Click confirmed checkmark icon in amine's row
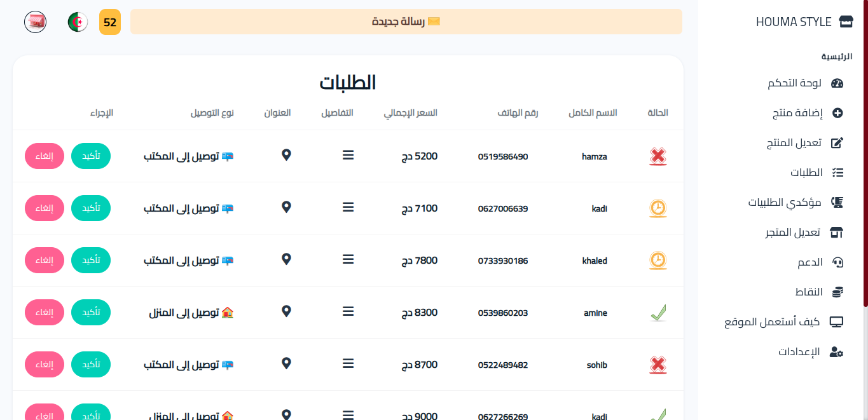Viewport: 868px width, 420px height. click(x=658, y=313)
